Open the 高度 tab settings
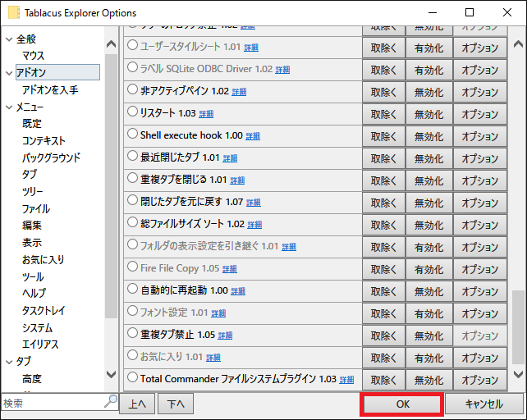Screen dimensions: 527x420 pyautogui.click(x=32, y=379)
